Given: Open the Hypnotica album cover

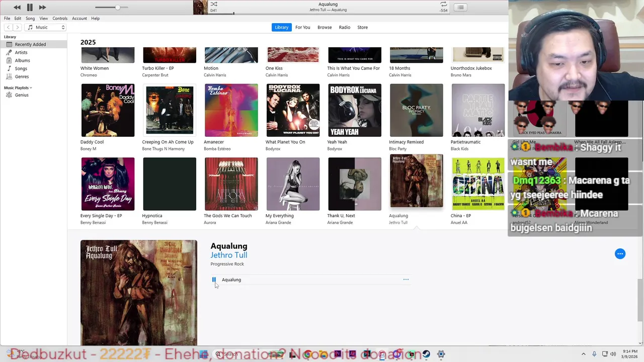Looking at the screenshot, I should coord(170,184).
